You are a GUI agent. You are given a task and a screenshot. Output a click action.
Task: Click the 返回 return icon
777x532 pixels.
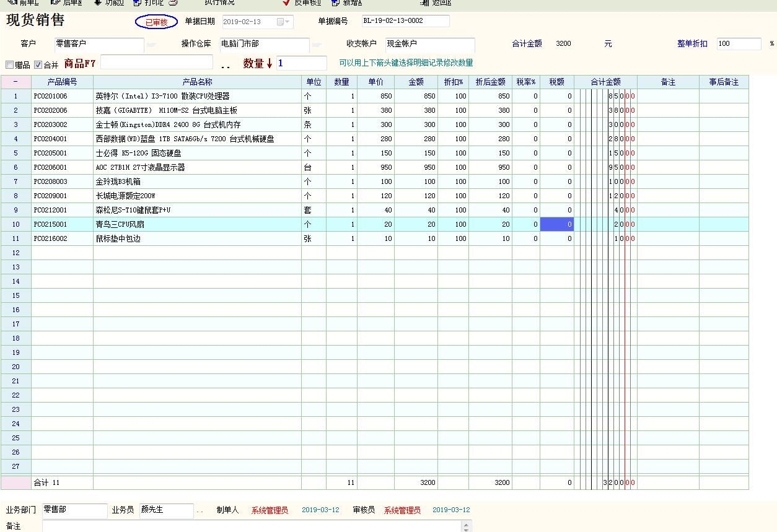click(x=424, y=2)
